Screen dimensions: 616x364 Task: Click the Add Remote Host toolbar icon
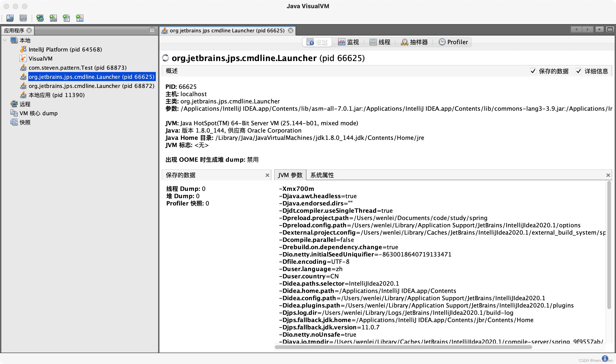pos(40,18)
